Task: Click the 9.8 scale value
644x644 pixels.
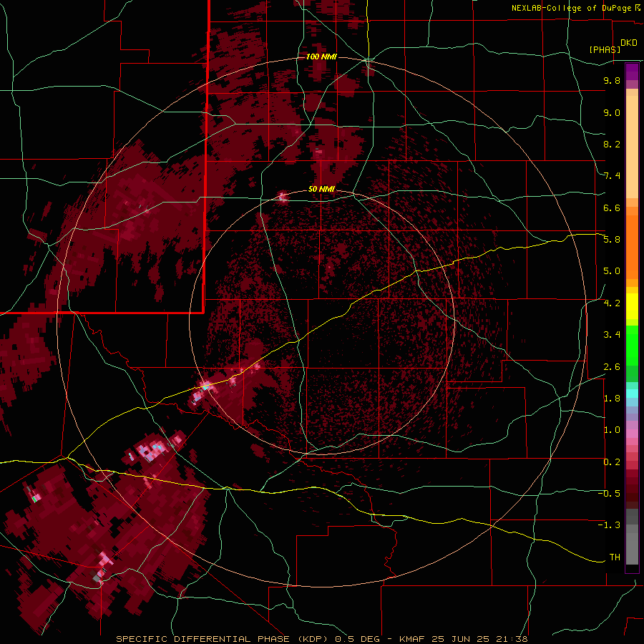Action: [612, 80]
